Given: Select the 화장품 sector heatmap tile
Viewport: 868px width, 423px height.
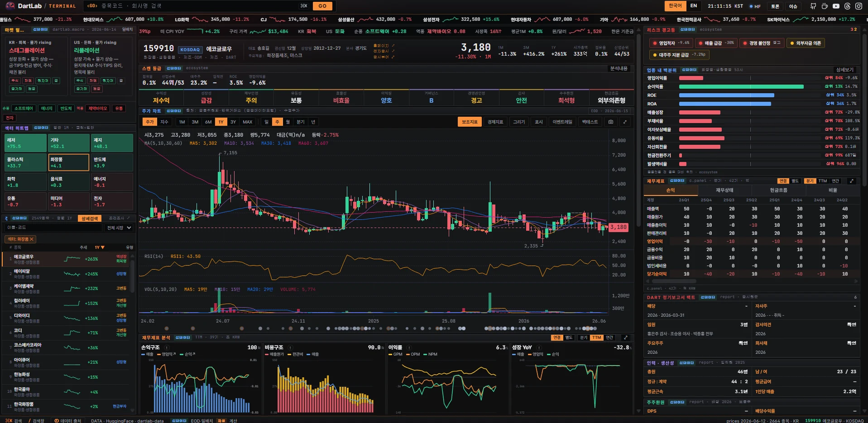Looking at the screenshot, I should pos(69,162).
